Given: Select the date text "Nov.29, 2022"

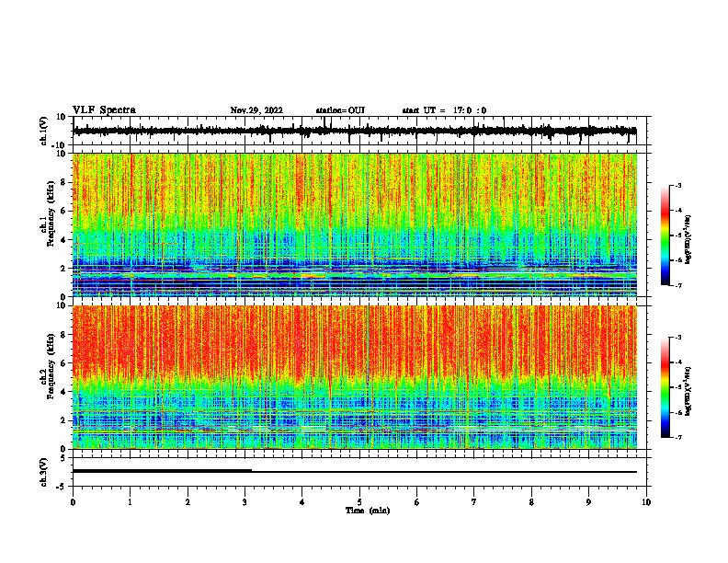Looking at the screenshot, I should (256, 110).
